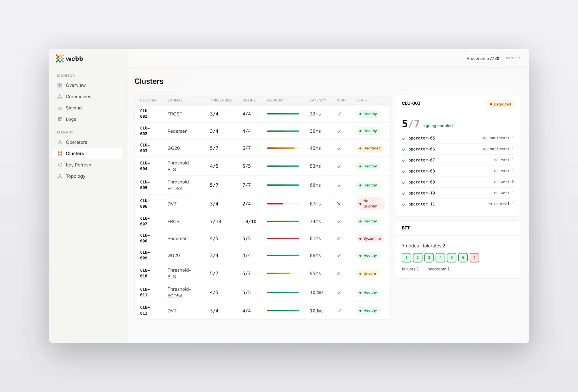The image size is (578, 392).
Task: Click the 2/4 online value
Action: [247, 204]
